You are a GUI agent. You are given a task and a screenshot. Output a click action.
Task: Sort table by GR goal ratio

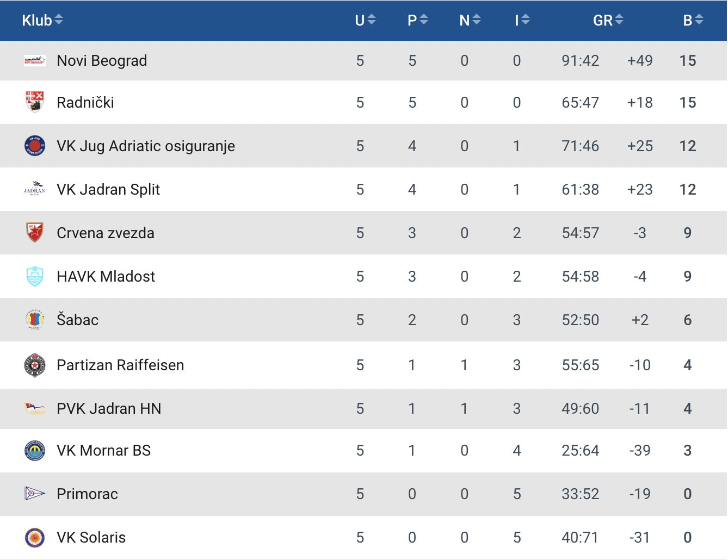608,20
